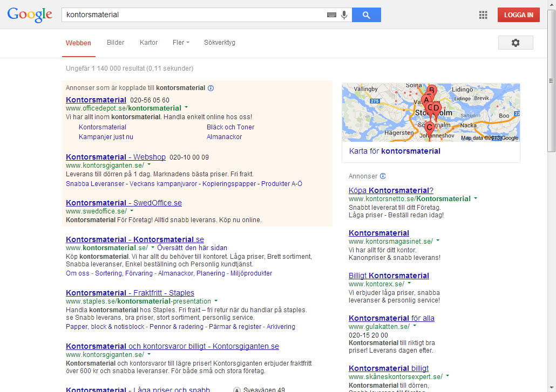The height and width of the screenshot is (392, 556).
Task: Expand skåneskontorsexpert.se ad dropdown arrow
Action: 447,376
